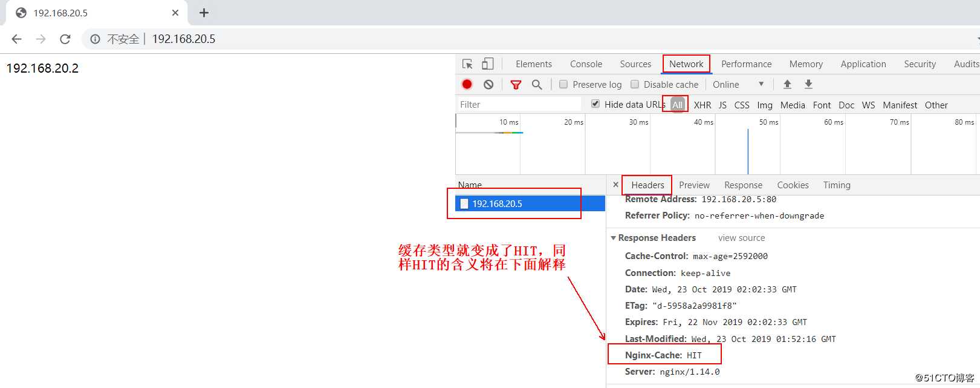Click the blue load marker in timeline overview
Screen dimensions: 980x388
(748, 151)
